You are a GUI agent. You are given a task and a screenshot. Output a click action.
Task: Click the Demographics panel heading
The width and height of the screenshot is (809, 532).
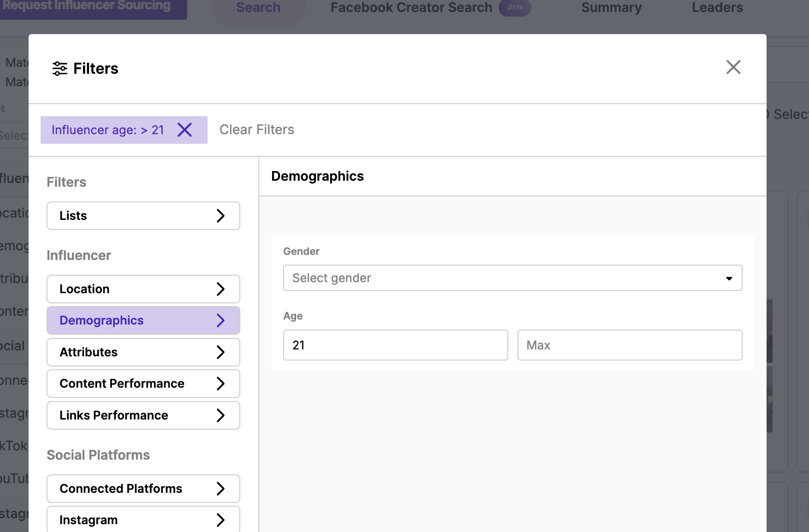click(317, 176)
